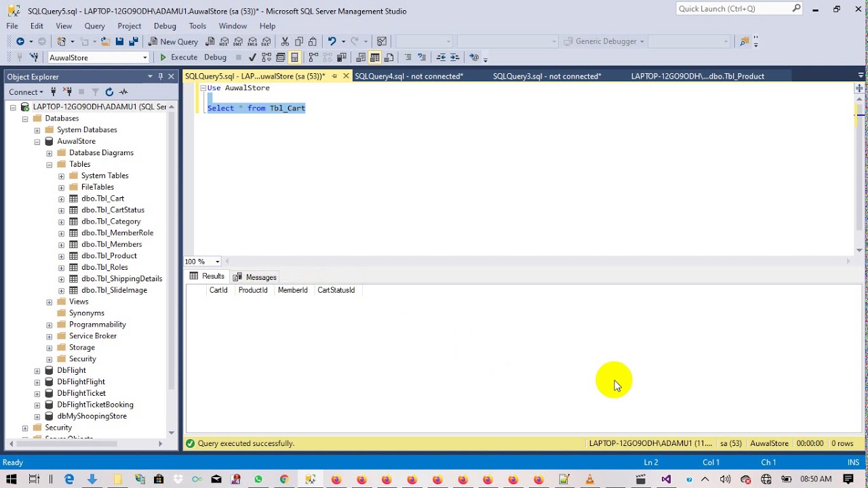Open the Generic Debugger dropdown

coord(641,41)
